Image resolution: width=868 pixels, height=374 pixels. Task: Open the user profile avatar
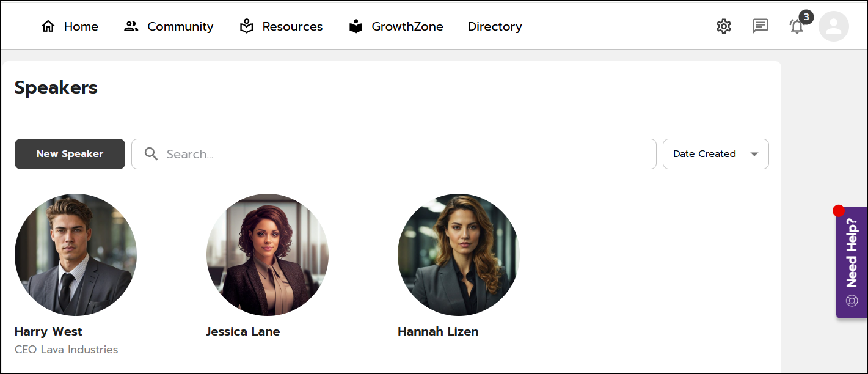834,26
